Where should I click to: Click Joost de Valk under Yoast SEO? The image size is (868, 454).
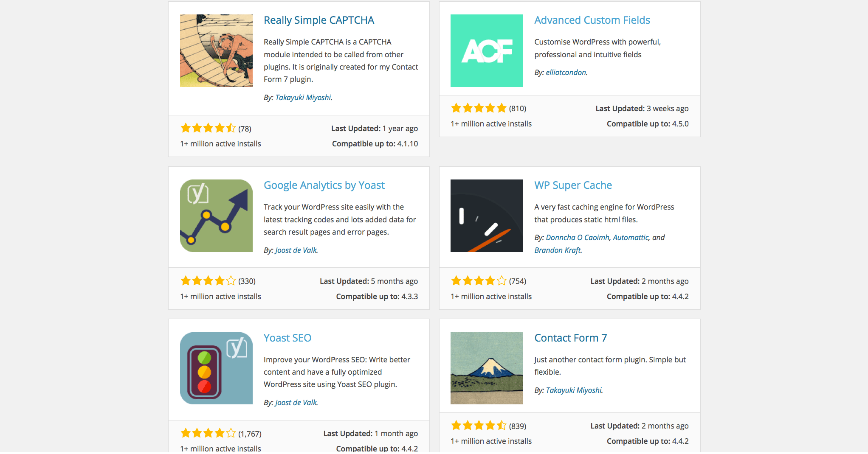(x=296, y=403)
